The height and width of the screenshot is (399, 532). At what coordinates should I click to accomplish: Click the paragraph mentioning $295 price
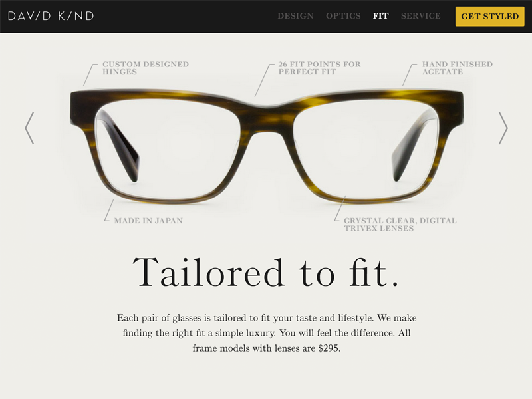coord(267,333)
